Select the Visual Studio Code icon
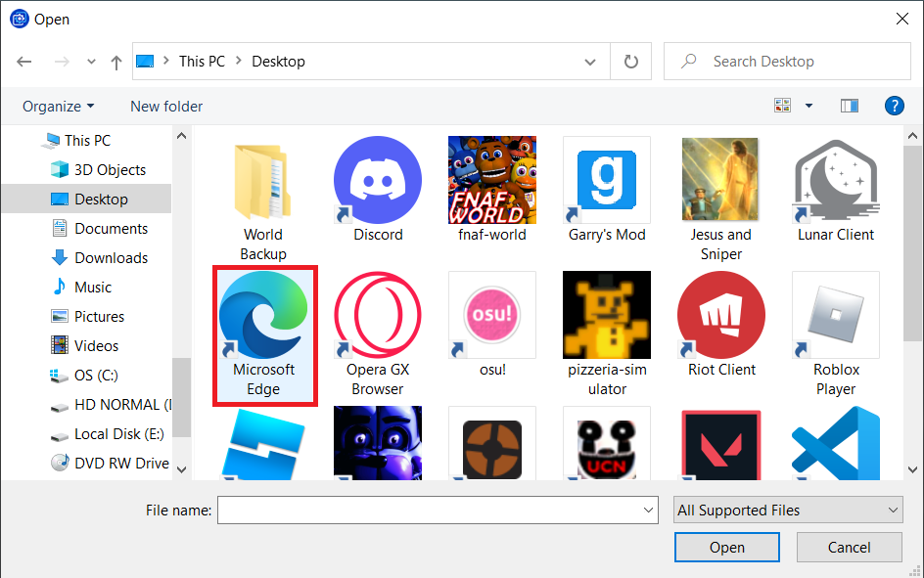924x578 pixels. [836, 443]
